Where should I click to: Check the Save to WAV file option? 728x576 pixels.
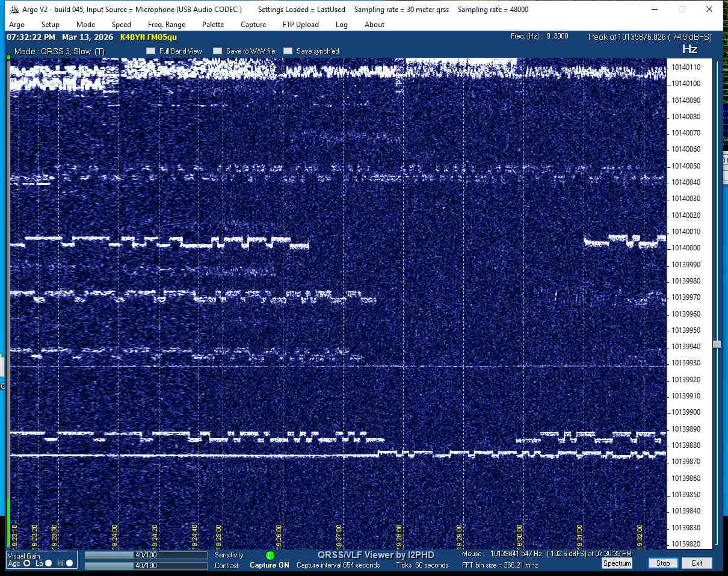pos(218,51)
